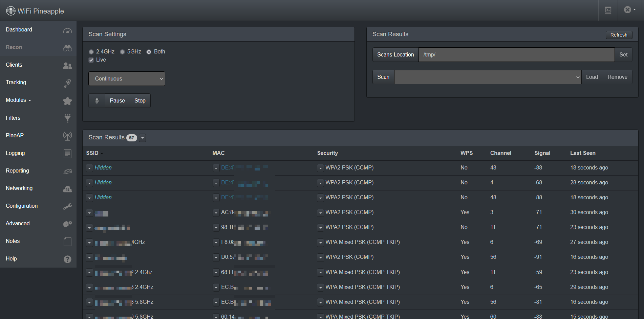Select the 5GHz radio button
Screen dimensions: 644x319
[x=122, y=52]
